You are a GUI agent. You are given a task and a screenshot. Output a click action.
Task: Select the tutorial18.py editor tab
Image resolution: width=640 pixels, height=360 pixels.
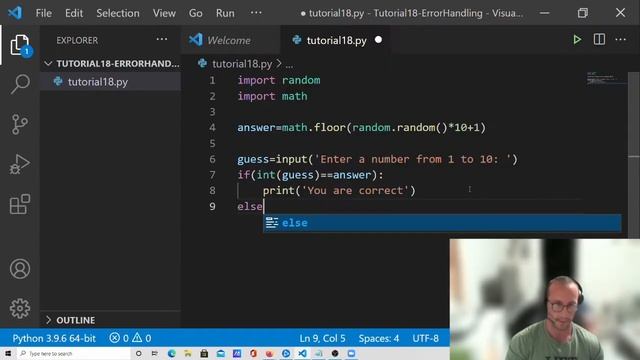(x=336, y=40)
